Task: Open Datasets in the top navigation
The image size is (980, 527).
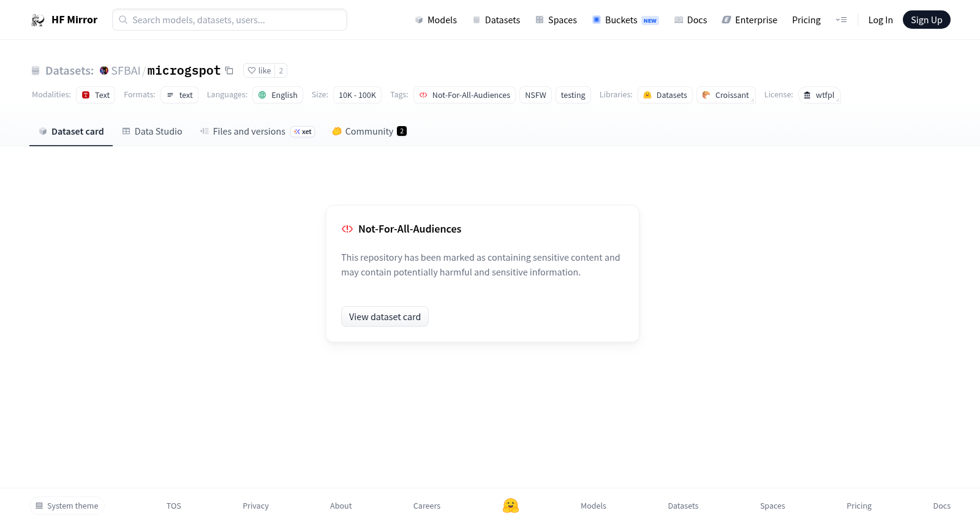Action: tap(496, 20)
